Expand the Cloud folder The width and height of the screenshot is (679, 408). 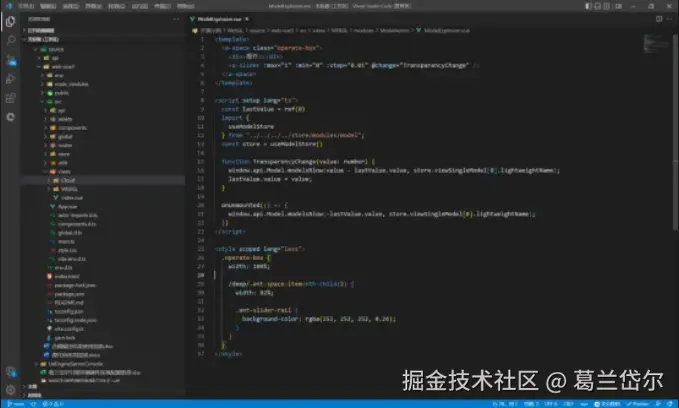103,180
